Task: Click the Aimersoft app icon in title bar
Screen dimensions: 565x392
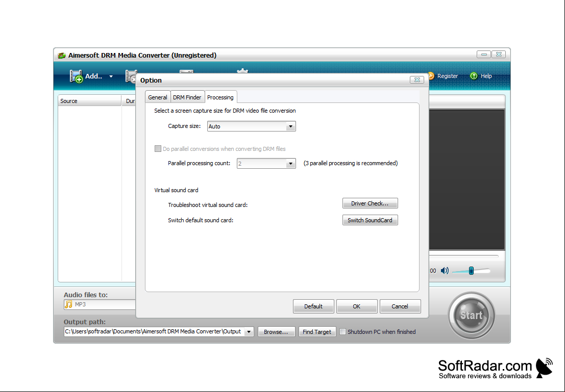Action: pos(62,56)
